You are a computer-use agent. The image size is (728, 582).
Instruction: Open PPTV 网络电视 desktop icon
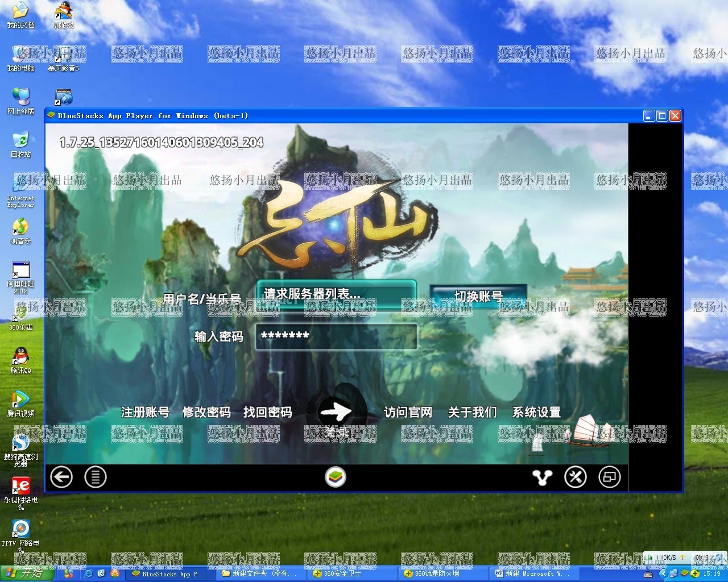pyautogui.click(x=20, y=537)
